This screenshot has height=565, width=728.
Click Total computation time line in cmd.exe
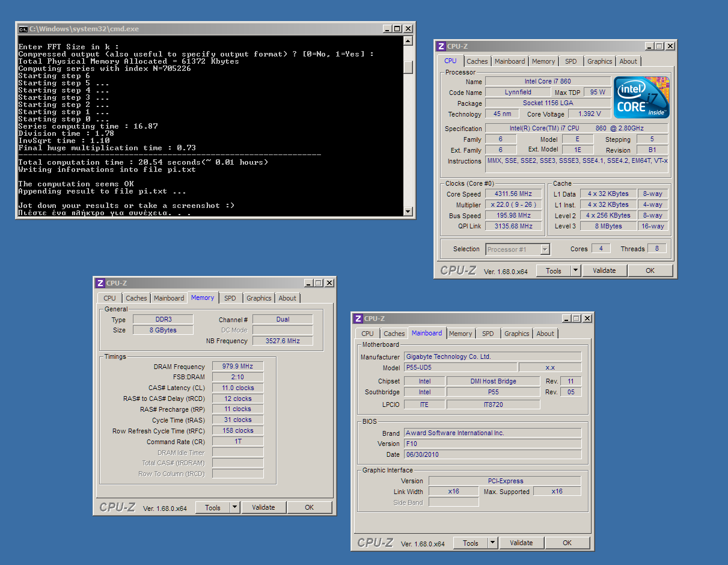pos(143,162)
